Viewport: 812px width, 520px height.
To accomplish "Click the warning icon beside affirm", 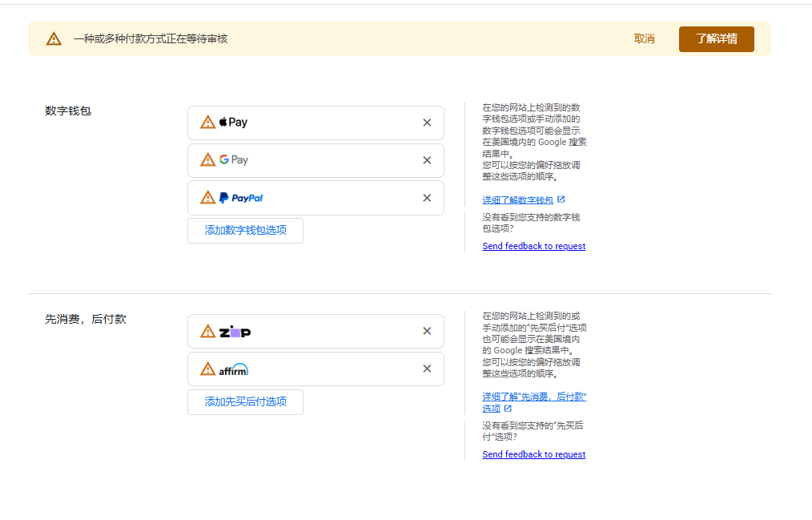I will pos(207,369).
